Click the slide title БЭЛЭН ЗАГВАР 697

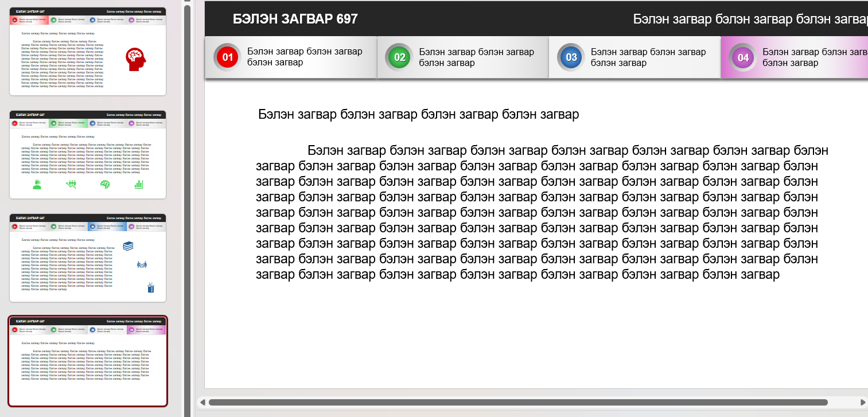pos(295,19)
